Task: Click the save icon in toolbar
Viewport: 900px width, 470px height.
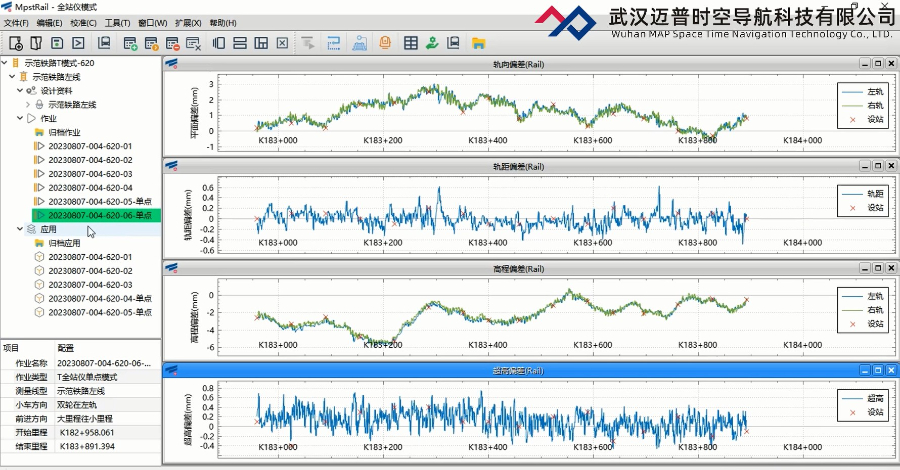Action: tap(57, 43)
